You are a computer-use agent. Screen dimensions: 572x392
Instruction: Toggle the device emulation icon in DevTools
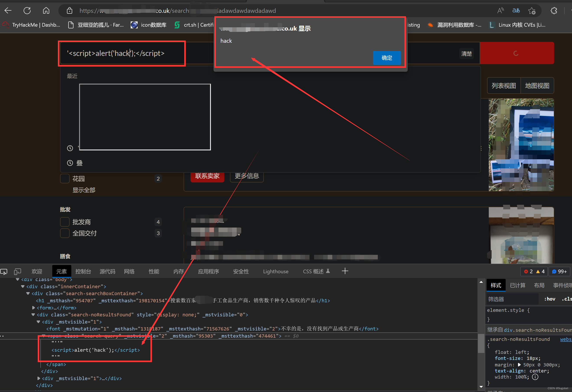pyautogui.click(x=18, y=272)
